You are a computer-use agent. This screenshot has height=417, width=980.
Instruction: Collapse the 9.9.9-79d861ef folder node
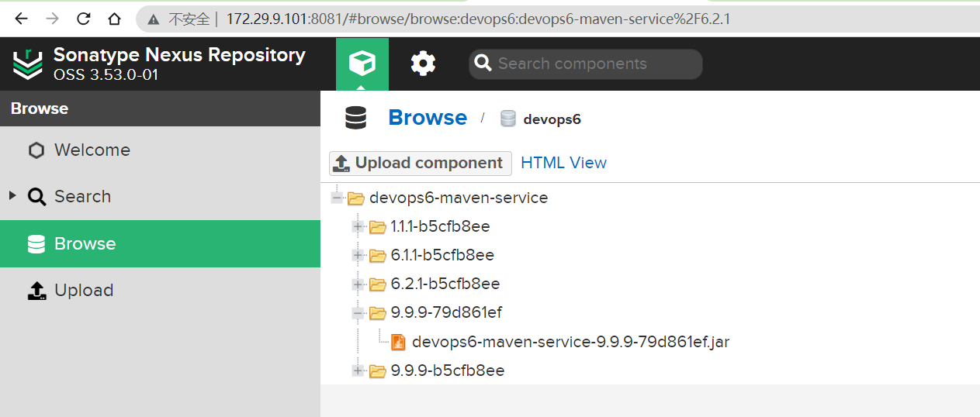358,312
